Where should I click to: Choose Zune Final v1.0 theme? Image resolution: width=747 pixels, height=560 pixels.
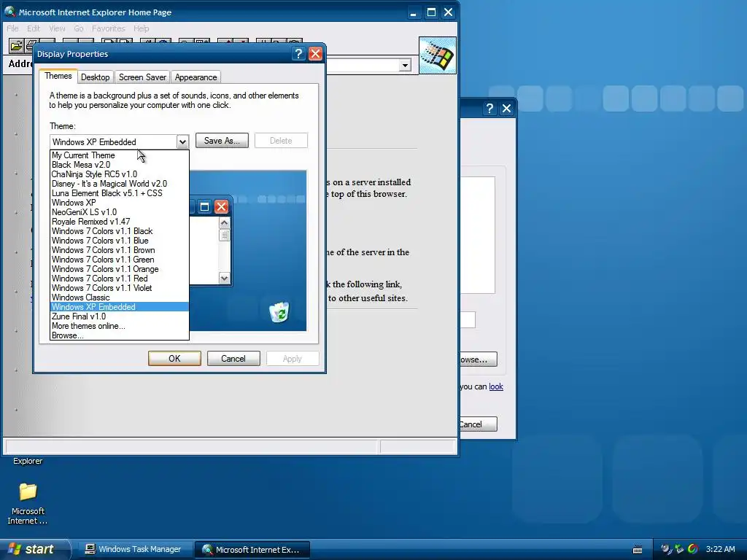120,316
